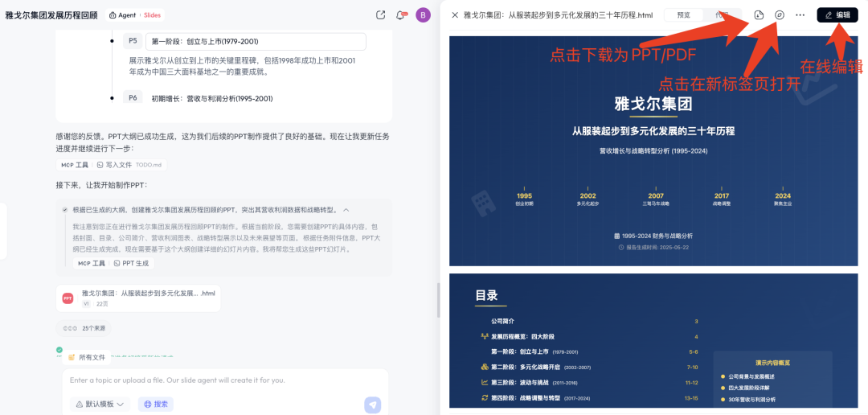Open the 写入文件 TODO.md step
Image resolution: width=868 pixels, height=415 pixels.
coord(129,165)
